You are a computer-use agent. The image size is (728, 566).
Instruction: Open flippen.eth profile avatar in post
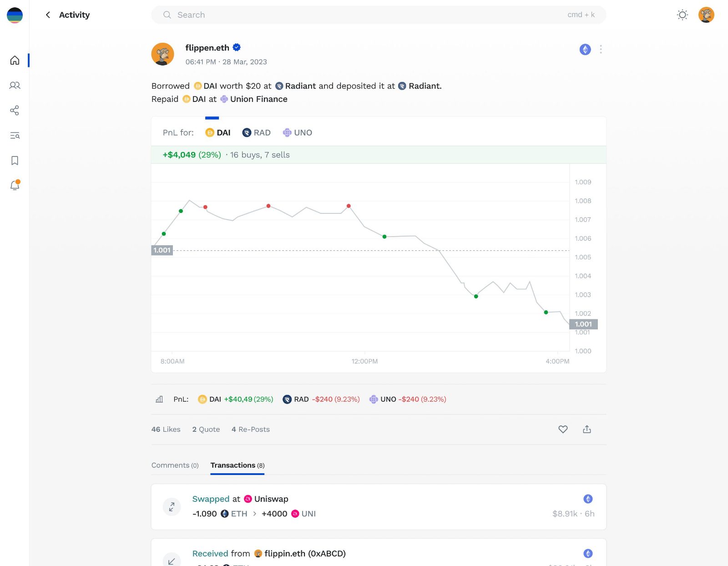coord(163,54)
